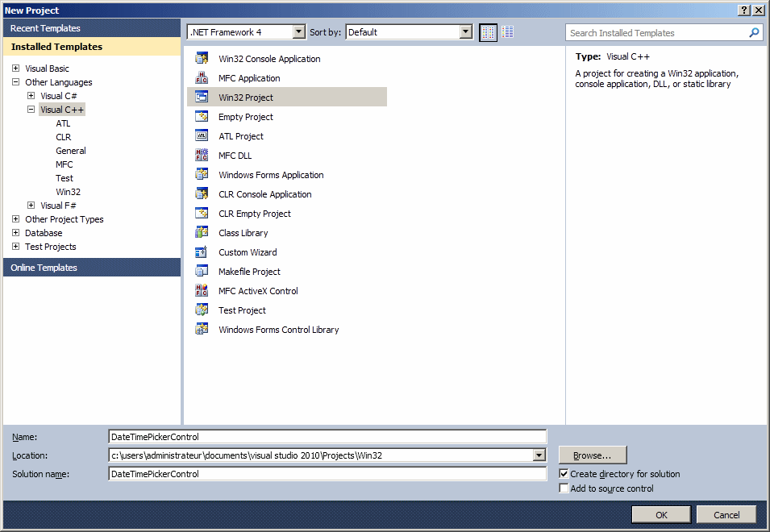Select the Custom Wizard template label
The width and height of the screenshot is (770, 532).
pos(248,252)
